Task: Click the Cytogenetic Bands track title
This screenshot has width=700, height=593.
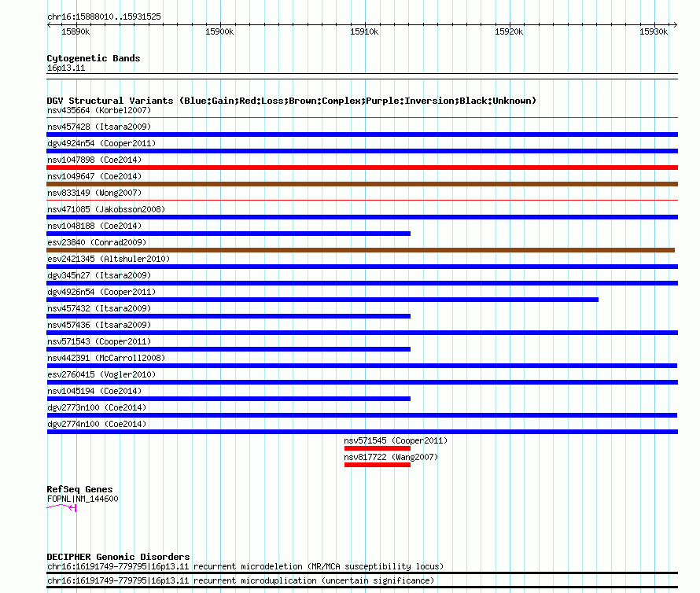Action: coord(94,58)
